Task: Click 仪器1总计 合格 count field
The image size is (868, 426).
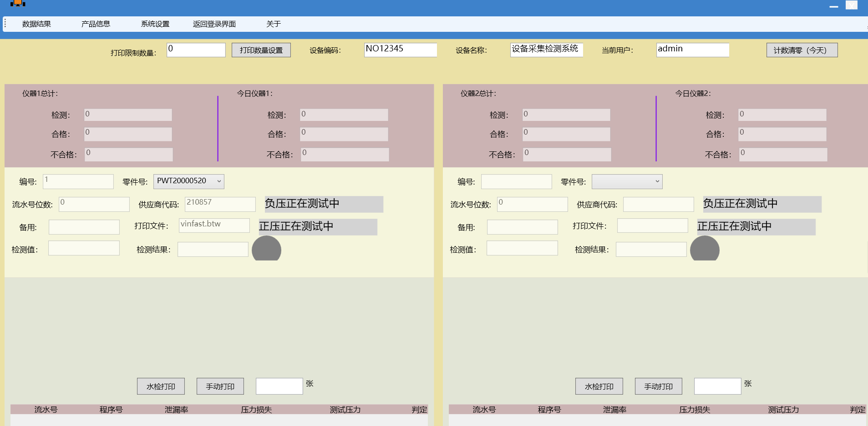Action: point(128,134)
